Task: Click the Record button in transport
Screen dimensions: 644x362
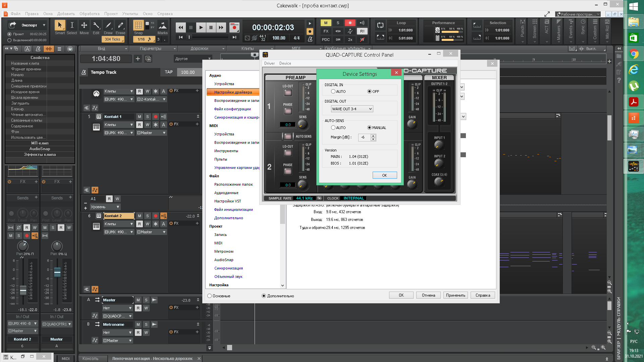Action: [234, 27]
